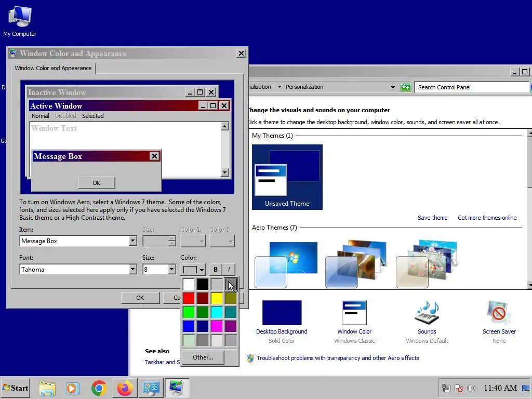
Task: Pick the bright red color swatch
Action: point(189,298)
